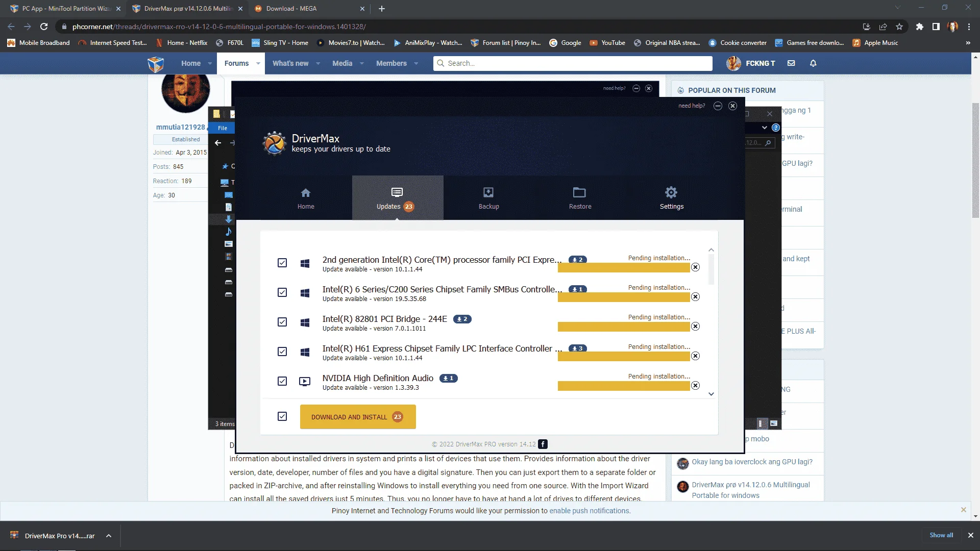Open DriverMax Settings tab
This screenshot has height=551, width=980.
pos(671,198)
